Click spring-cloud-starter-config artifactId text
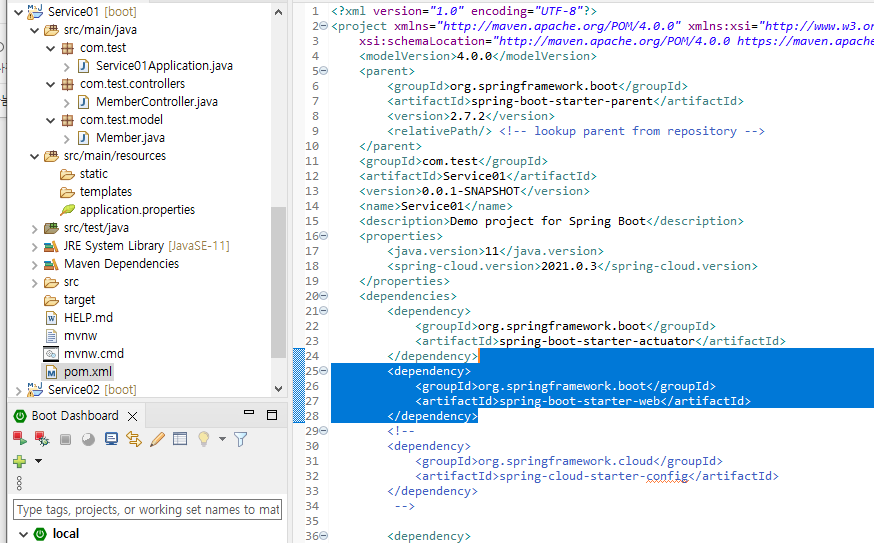The width and height of the screenshot is (874, 543). click(x=594, y=476)
